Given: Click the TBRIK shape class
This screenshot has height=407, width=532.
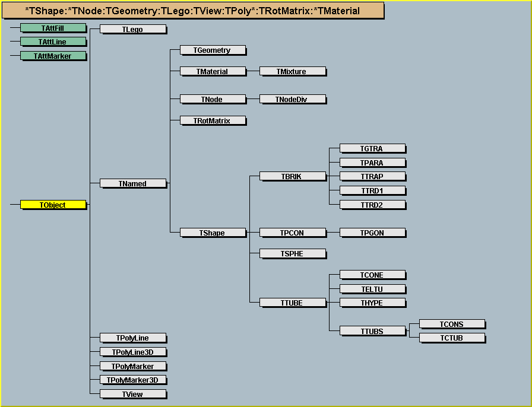Looking at the screenshot, I should point(292,176).
